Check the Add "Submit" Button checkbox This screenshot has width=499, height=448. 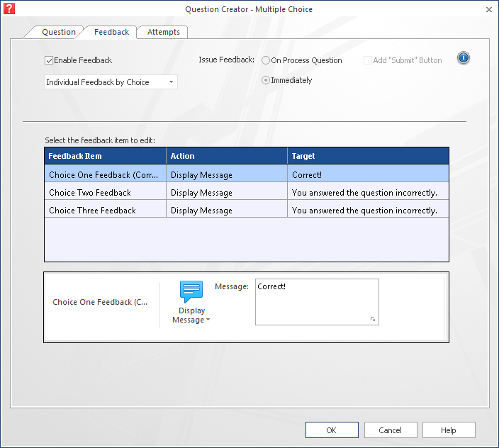coord(368,60)
